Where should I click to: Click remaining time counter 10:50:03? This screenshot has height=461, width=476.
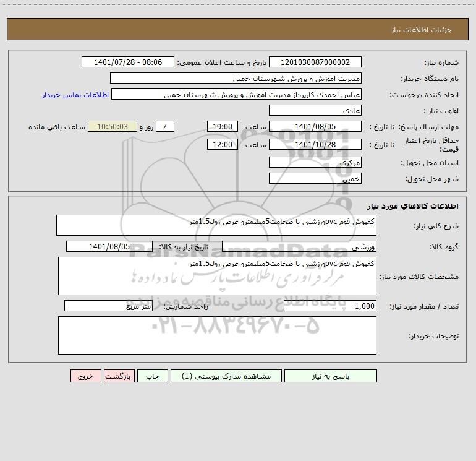coord(113,126)
